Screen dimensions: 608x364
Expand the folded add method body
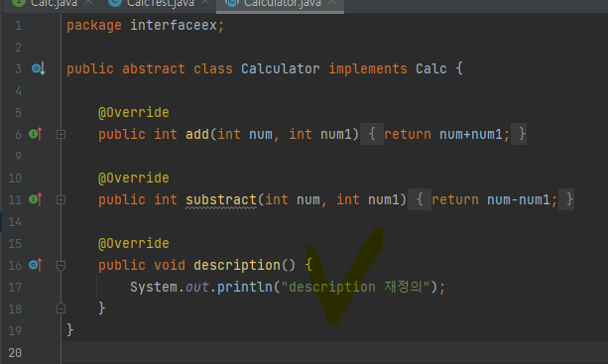pos(61,135)
